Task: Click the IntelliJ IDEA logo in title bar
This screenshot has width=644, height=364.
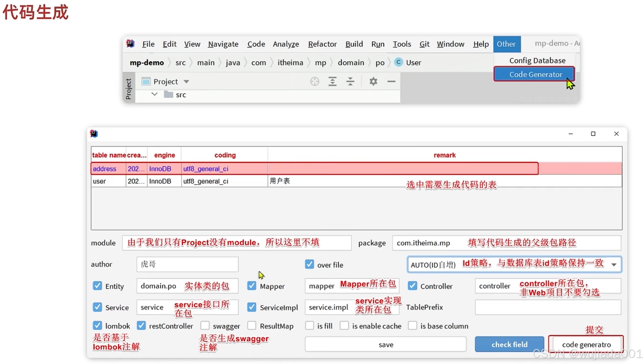Action: click(x=130, y=43)
